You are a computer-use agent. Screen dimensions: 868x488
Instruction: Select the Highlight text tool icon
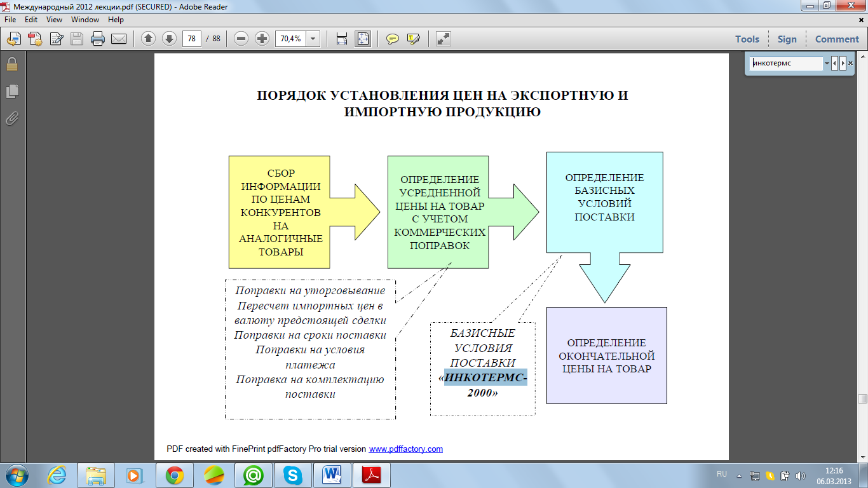[x=414, y=39]
